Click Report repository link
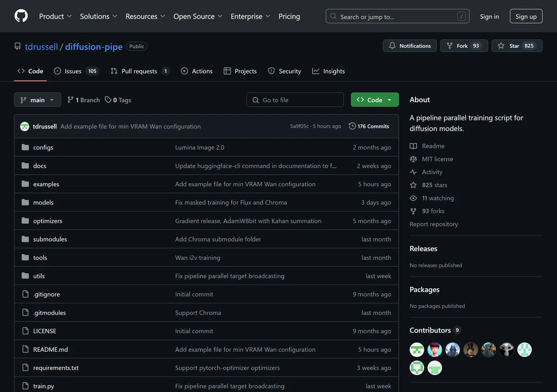The height and width of the screenshot is (392, 557). 434,224
